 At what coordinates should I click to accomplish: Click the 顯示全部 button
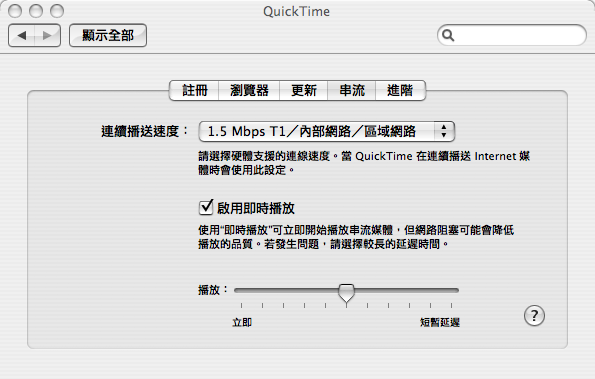click(x=108, y=36)
